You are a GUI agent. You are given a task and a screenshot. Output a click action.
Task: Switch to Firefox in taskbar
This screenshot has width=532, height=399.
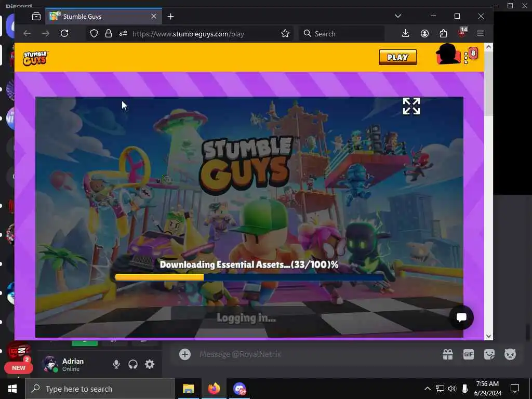pos(214,389)
